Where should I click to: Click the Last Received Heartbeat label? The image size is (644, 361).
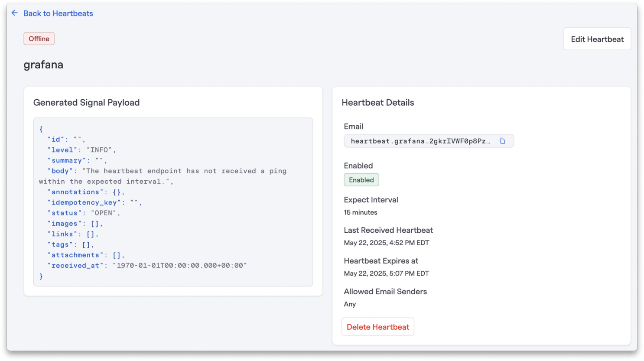(x=388, y=230)
